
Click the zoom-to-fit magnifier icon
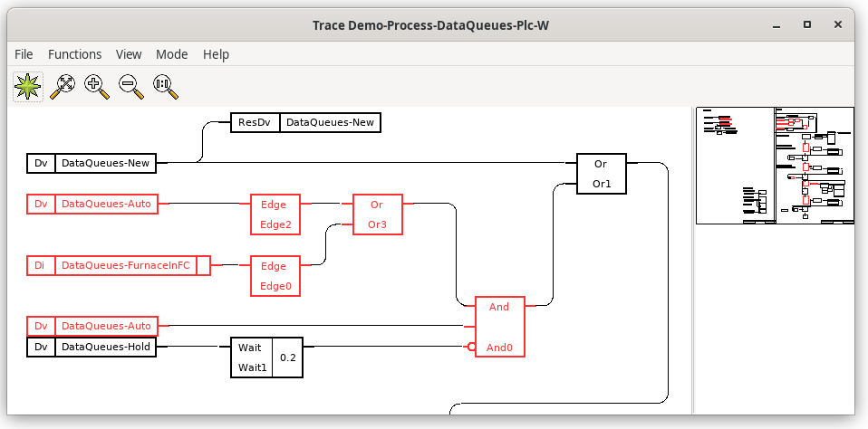click(x=62, y=87)
